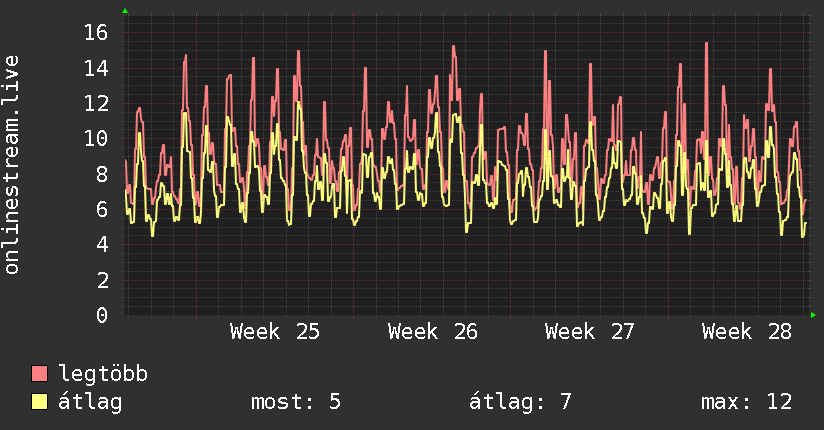
Task: Click the Week 27 axis label
Action: pos(590,332)
